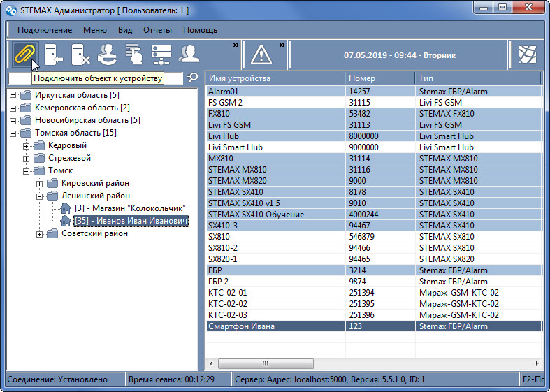Screen dimensions: 550x392
Task: Click the folder icon of Кемеровская область
Action: click(x=26, y=108)
